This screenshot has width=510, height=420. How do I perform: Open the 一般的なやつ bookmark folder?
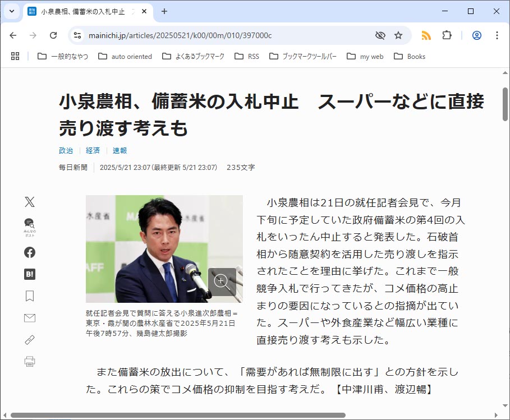[63, 56]
